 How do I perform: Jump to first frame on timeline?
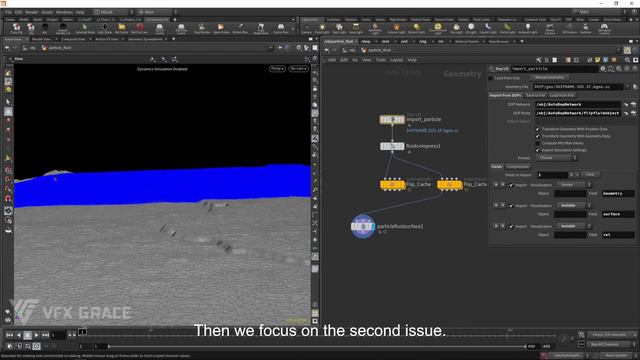(x=9, y=335)
